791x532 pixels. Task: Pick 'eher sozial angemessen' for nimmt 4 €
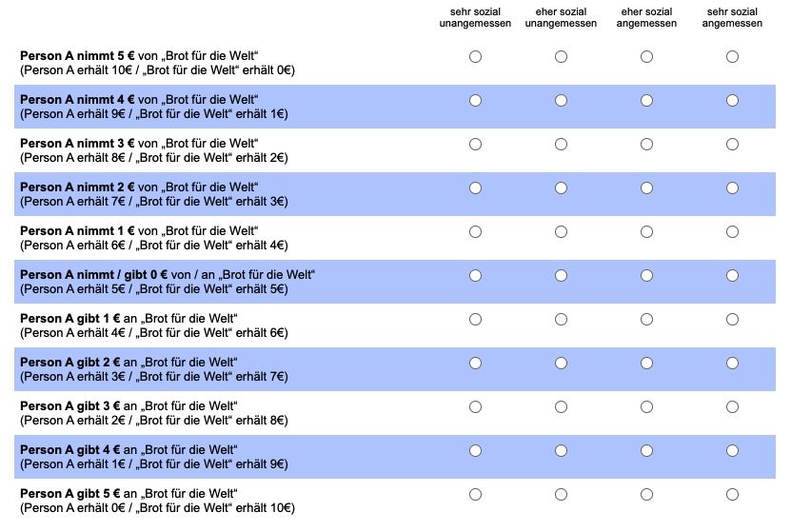(646, 100)
